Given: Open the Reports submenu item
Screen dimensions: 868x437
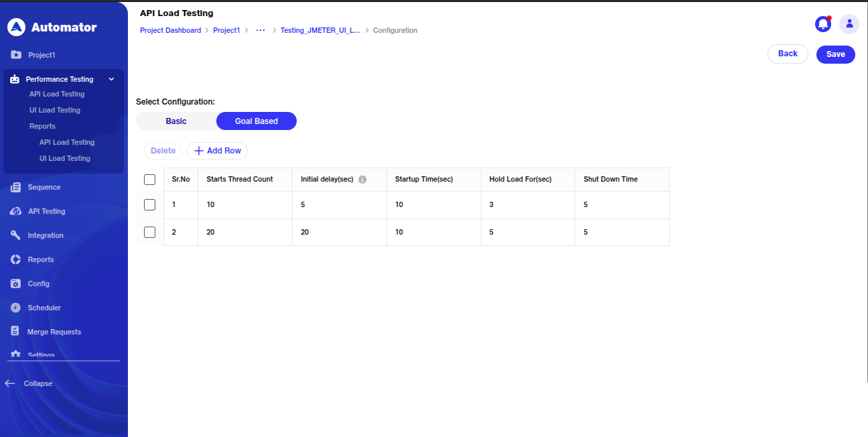Looking at the screenshot, I should [42, 126].
